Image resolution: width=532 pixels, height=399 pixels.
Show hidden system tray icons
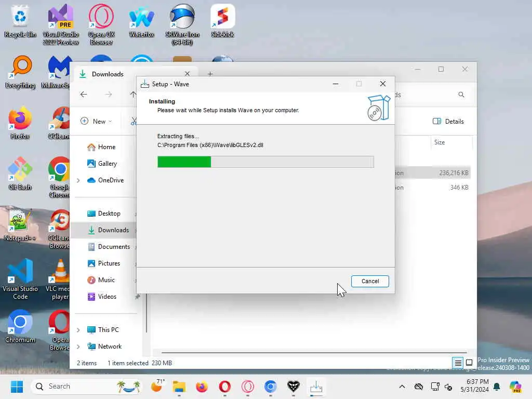tap(402, 387)
